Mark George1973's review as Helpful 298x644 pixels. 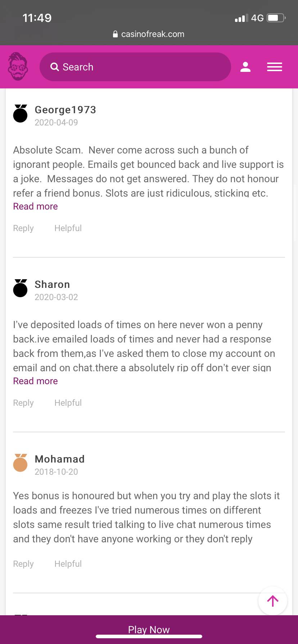[68, 228]
